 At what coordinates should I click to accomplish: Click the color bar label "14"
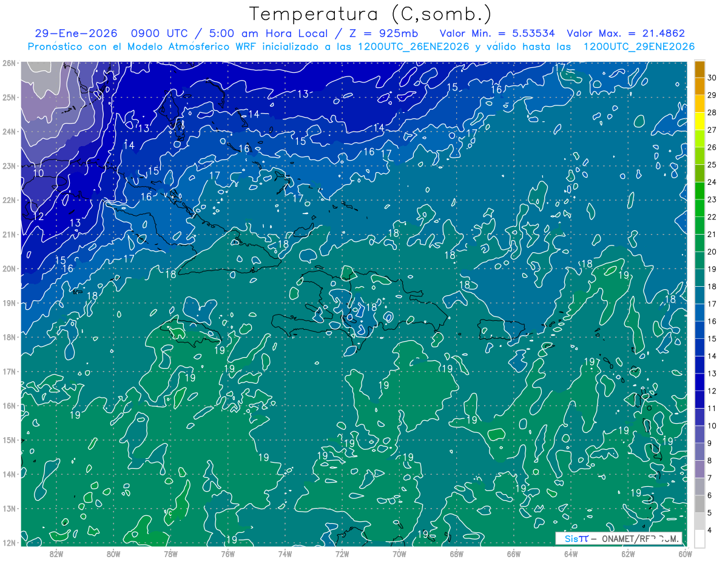tap(712, 356)
